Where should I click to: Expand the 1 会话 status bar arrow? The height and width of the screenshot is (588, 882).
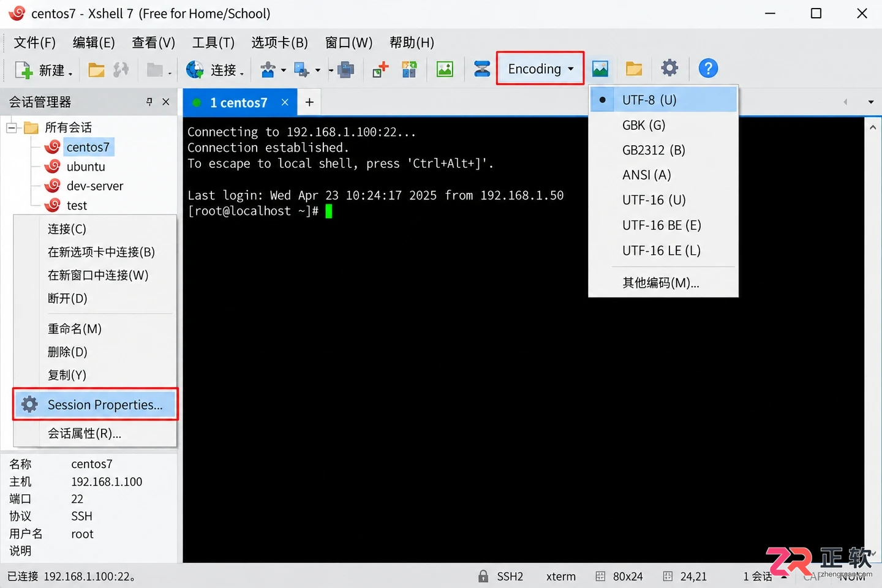[784, 576]
